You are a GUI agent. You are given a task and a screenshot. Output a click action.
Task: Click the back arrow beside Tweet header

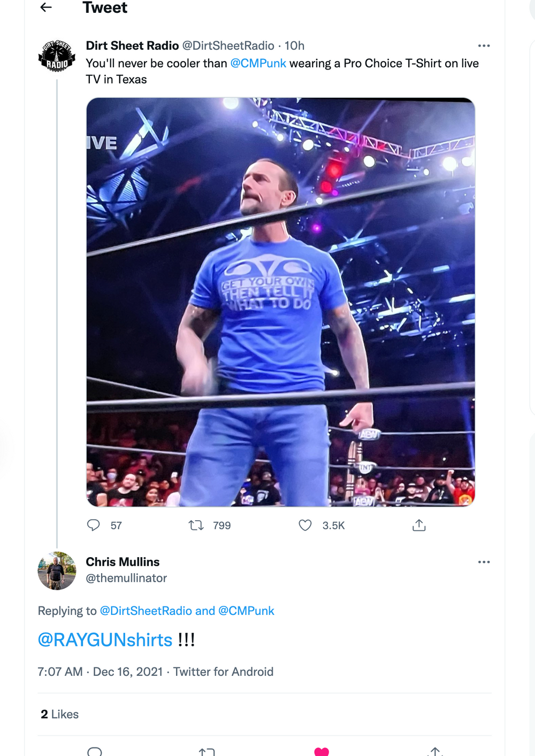click(46, 7)
